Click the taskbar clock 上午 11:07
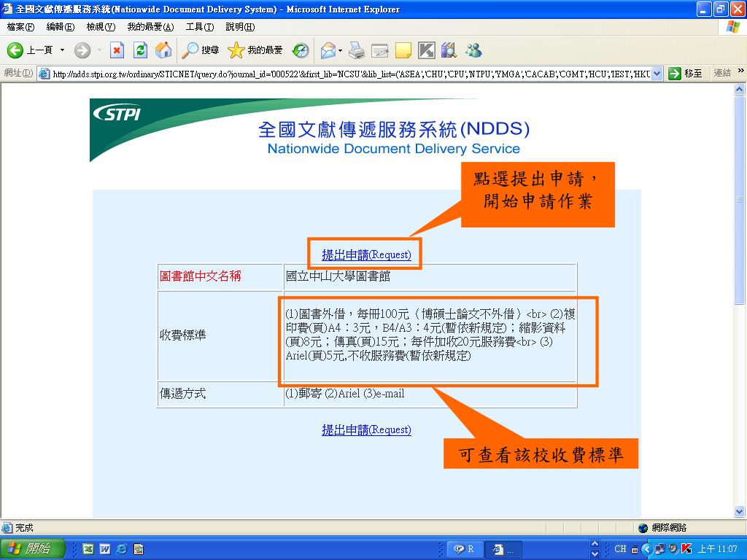The width and height of the screenshot is (747, 560). click(x=718, y=549)
